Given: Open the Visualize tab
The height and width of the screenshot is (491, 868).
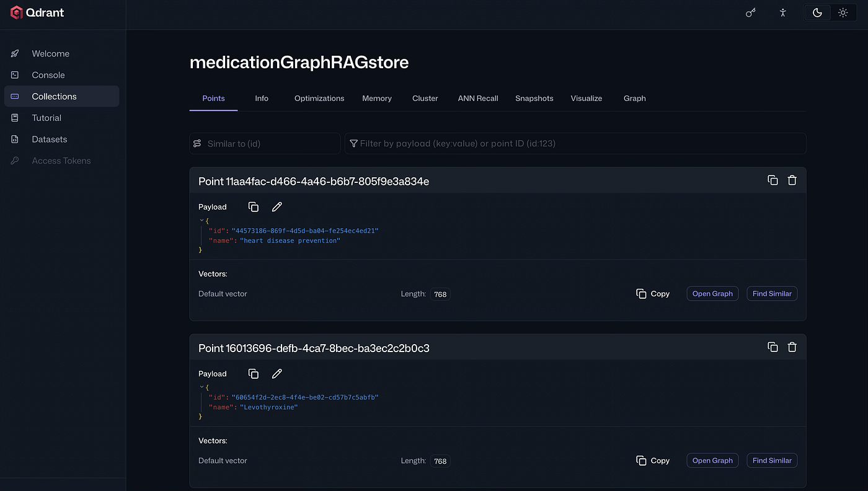Looking at the screenshot, I should [587, 98].
